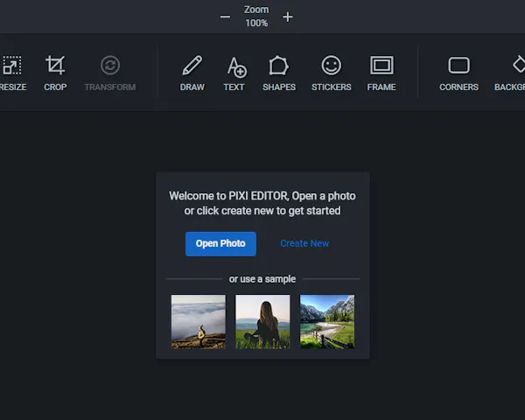Click the 'Welcome to PIXI EDITOR' message

262,203
